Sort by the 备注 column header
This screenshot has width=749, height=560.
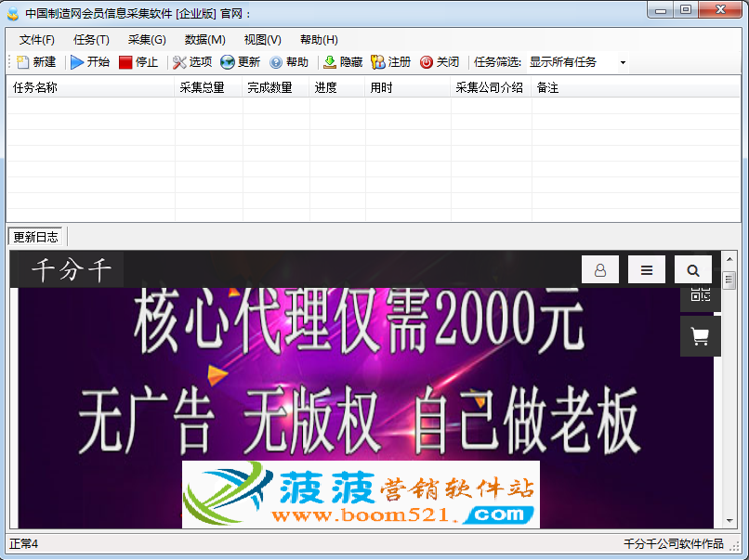(636, 88)
